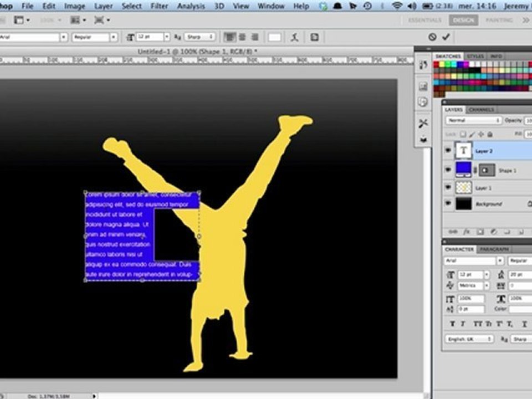
Task: Select the Painting workspace button
Action: [499, 20]
